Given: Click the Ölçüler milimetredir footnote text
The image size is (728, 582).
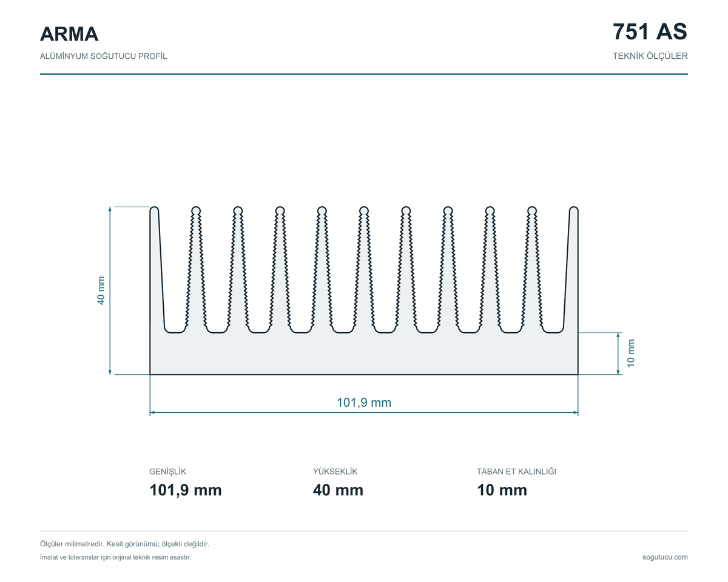Looking at the screenshot, I should (x=124, y=544).
